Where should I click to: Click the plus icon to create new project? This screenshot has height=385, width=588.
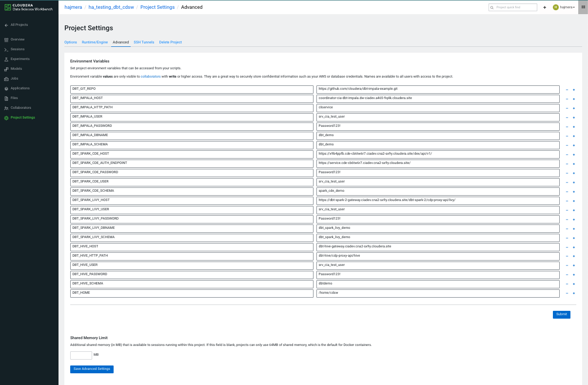pos(545,7)
